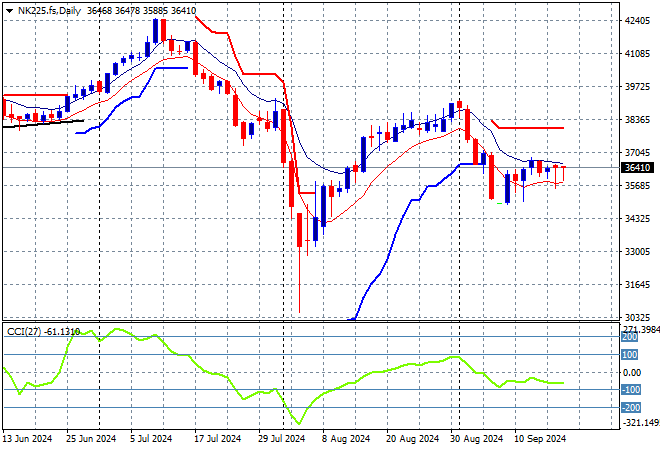Click the NK225.fs,Daily symbol title
This screenshot has height=450, width=660.
coord(49,11)
